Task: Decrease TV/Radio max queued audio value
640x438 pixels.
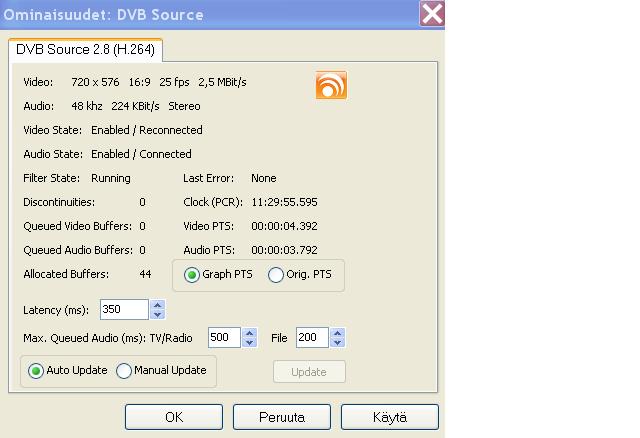Action: [x=249, y=342]
